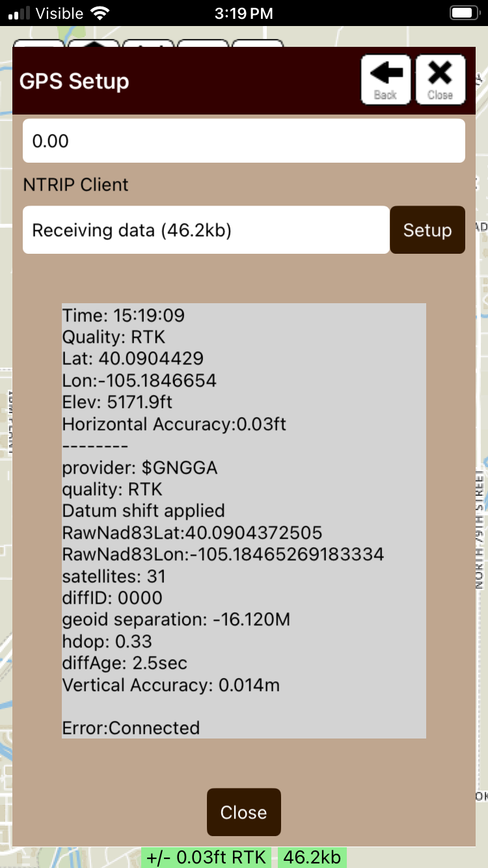Tap the hdop: 0.33 line
The image size is (488, 868).
coord(107,642)
